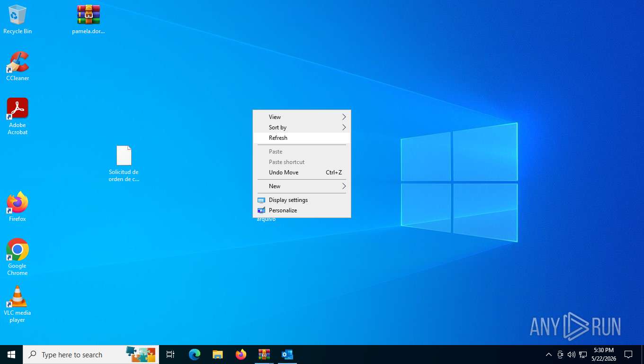Select the Firefox desktop shortcut
The height and width of the screenshot is (364, 644).
tap(18, 207)
